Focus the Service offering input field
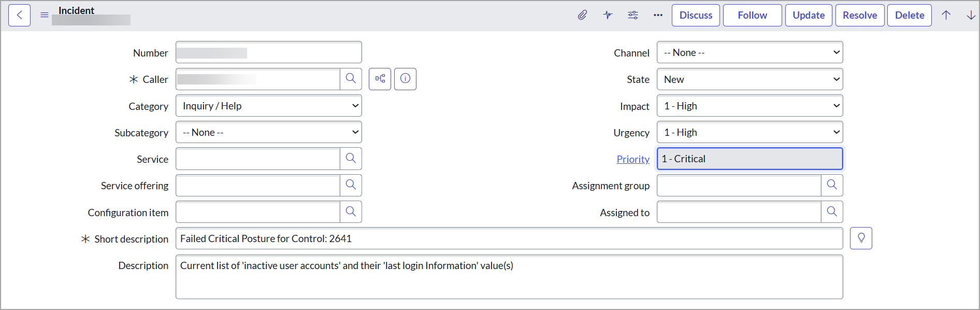980x310 pixels. 258,185
